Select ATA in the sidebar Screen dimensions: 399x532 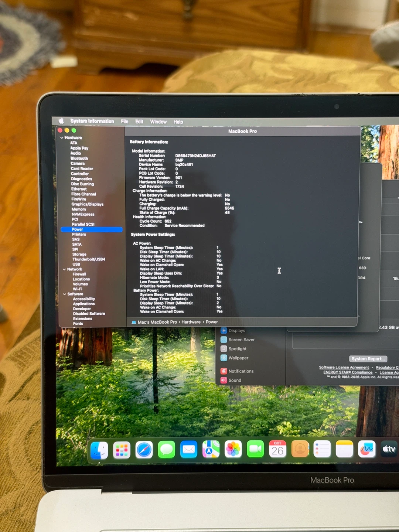[x=74, y=143]
